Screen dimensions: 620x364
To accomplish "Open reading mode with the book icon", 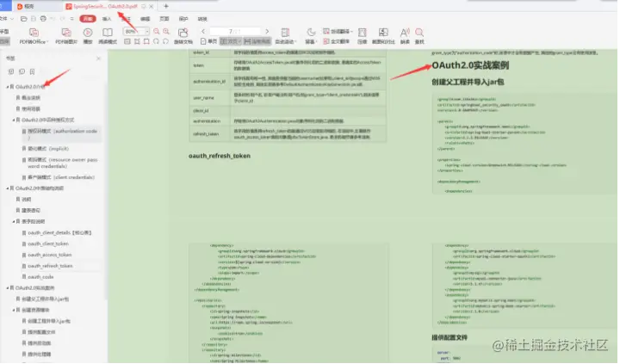I will (x=108, y=33).
